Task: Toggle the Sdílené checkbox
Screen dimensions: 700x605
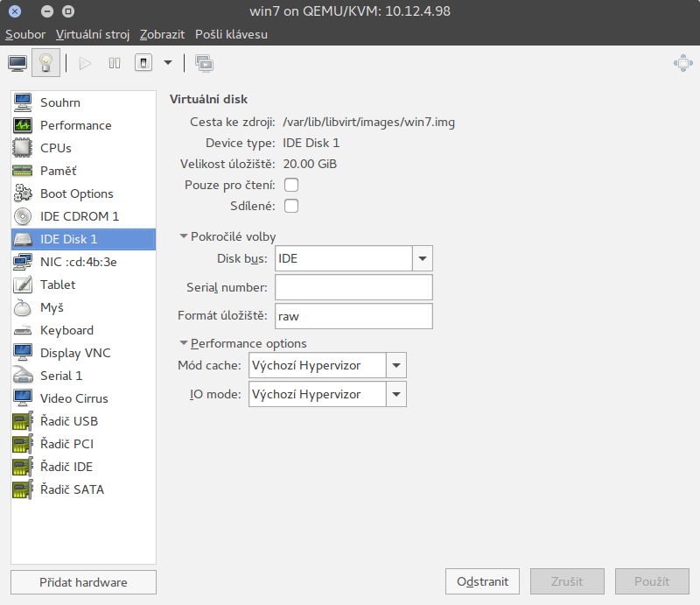Action: pyautogui.click(x=291, y=206)
